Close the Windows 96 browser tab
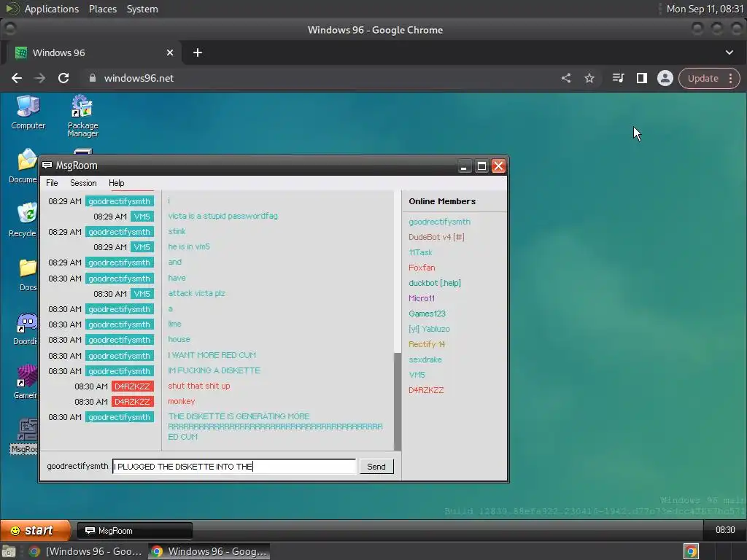Screen dimensions: 747x560 (170, 52)
